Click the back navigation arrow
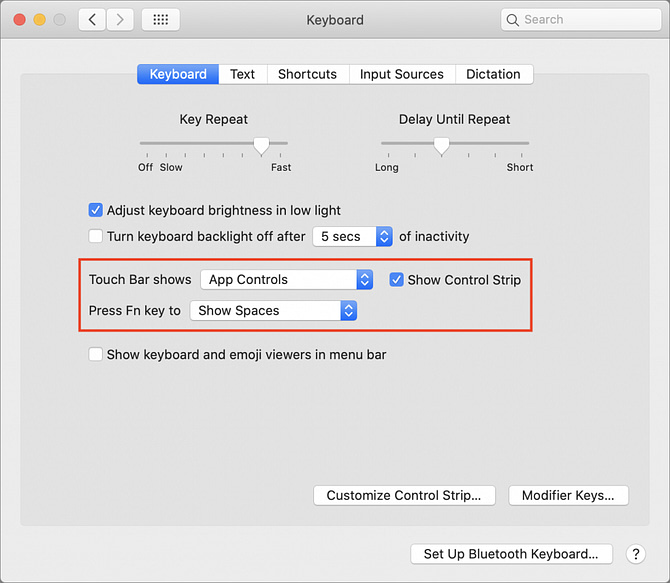 [92, 19]
